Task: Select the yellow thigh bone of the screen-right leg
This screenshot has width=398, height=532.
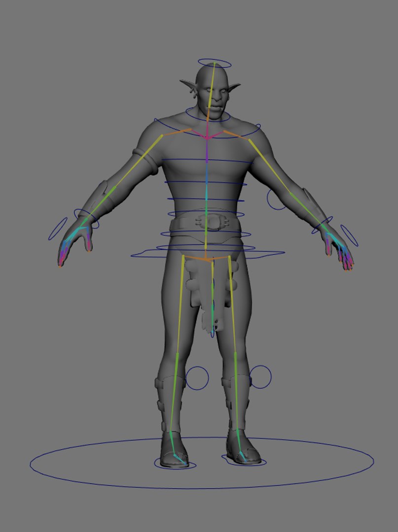Action: pos(232,304)
